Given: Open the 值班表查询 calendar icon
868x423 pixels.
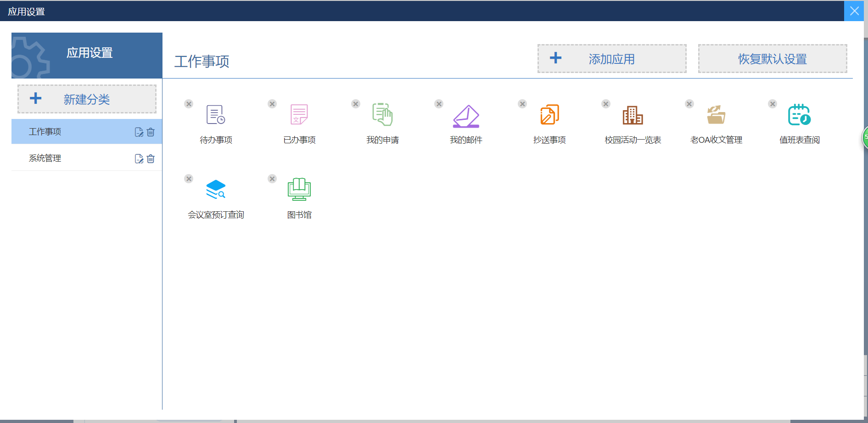Looking at the screenshot, I should pyautogui.click(x=799, y=115).
